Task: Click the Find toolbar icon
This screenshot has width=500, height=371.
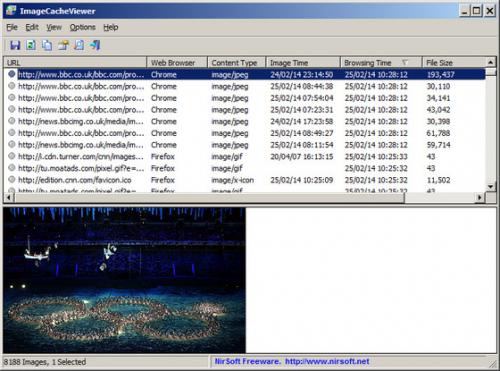Action: click(79, 45)
